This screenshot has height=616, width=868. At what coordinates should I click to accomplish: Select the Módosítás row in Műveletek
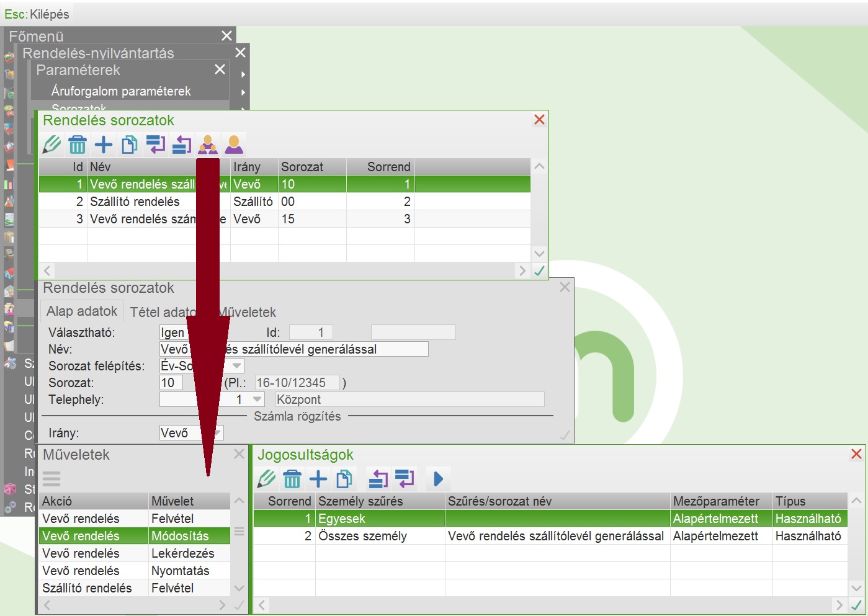point(135,536)
